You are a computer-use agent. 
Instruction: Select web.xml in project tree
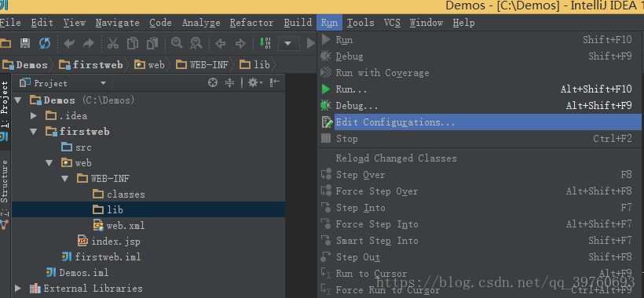coord(119,226)
